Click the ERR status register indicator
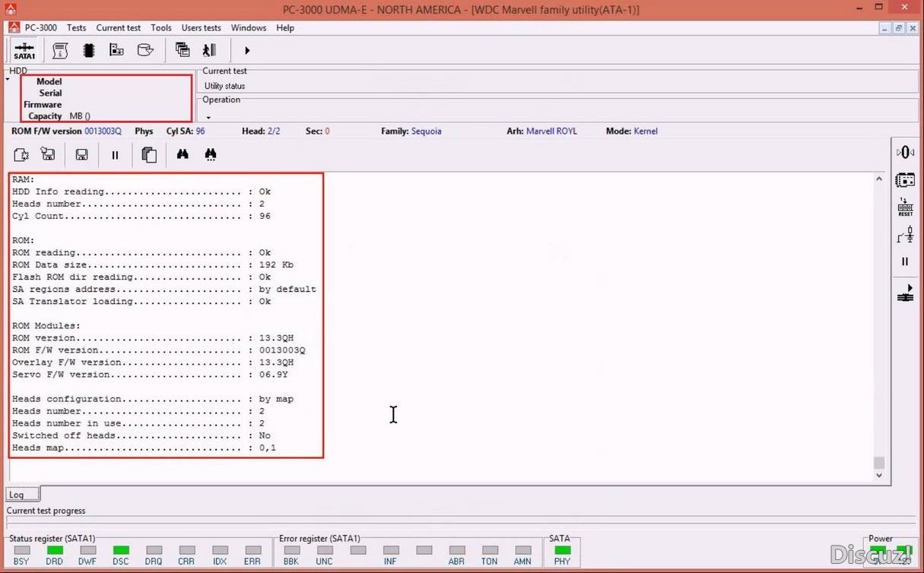The image size is (924, 573). point(253,549)
